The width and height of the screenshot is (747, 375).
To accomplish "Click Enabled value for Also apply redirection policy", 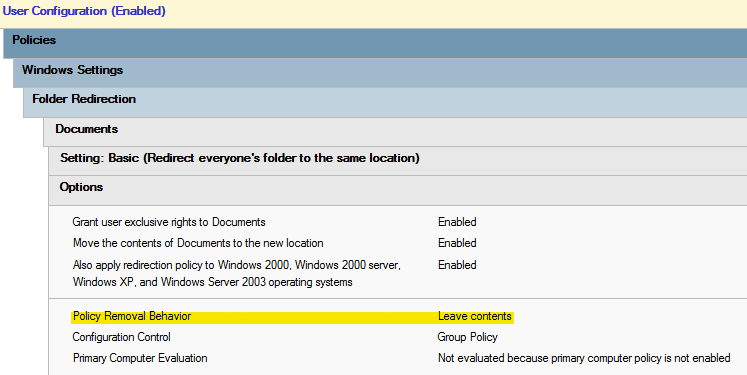I will (457, 265).
